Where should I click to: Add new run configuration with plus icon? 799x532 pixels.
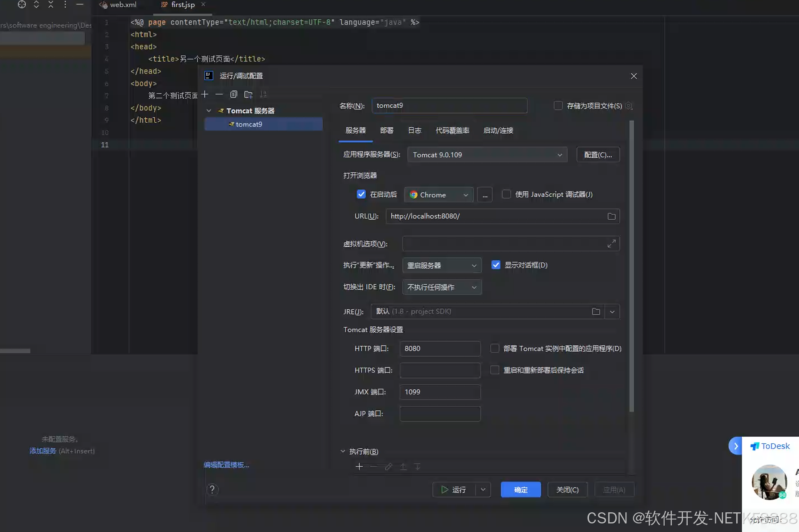coord(205,95)
